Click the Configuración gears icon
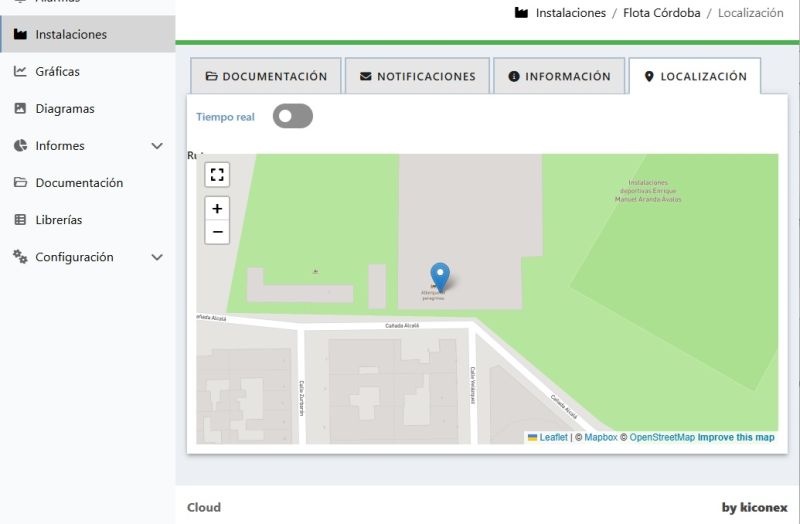 (x=20, y=257)
